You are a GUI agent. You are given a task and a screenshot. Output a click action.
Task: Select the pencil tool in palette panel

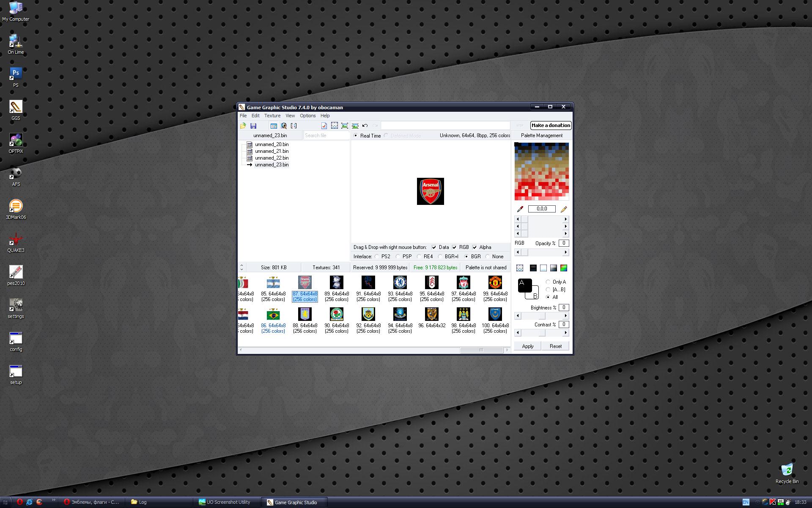click(x=564, y=209)
